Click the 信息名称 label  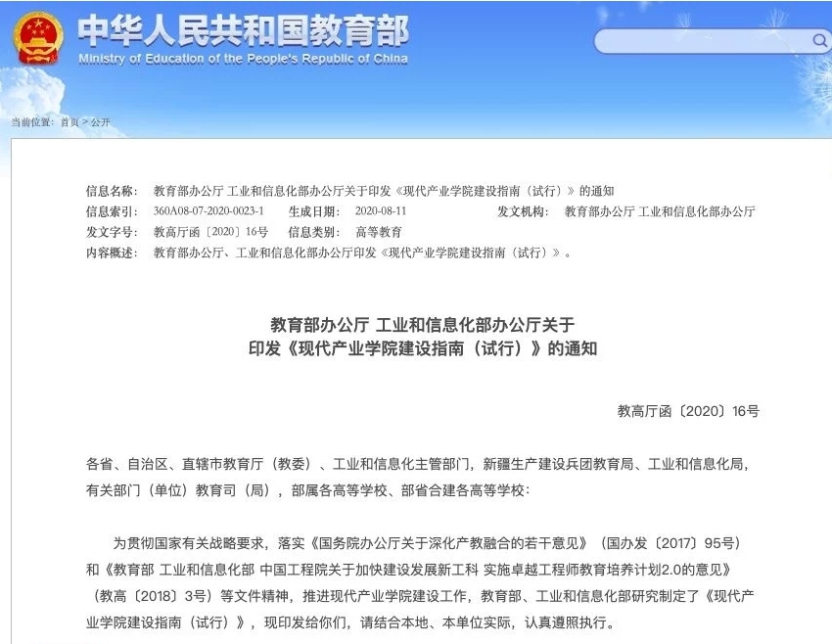pos(112,191)
